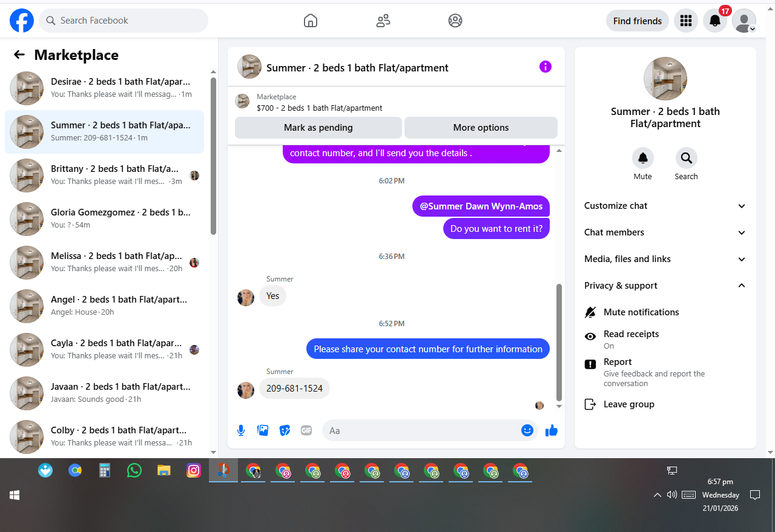Pick a GIF with the GIF icon
775x532 pixels.
tap(306, 430)
